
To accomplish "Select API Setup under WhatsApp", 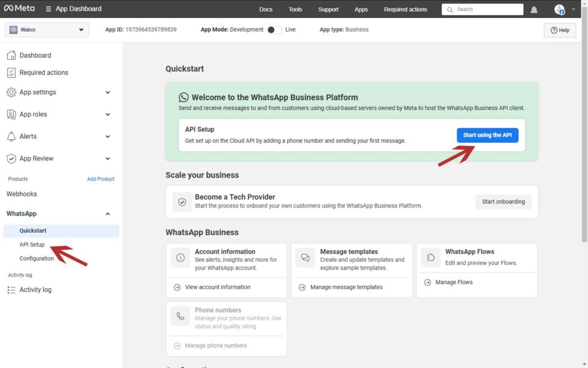I will point(32,244).
